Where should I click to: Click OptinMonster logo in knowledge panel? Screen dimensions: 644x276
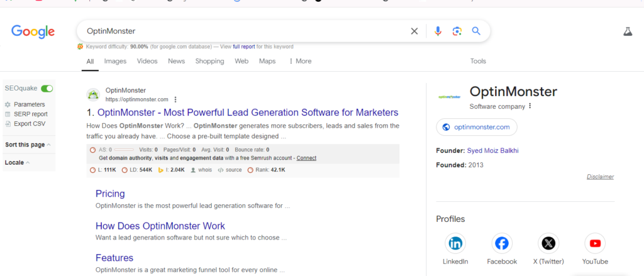(449, 97)
